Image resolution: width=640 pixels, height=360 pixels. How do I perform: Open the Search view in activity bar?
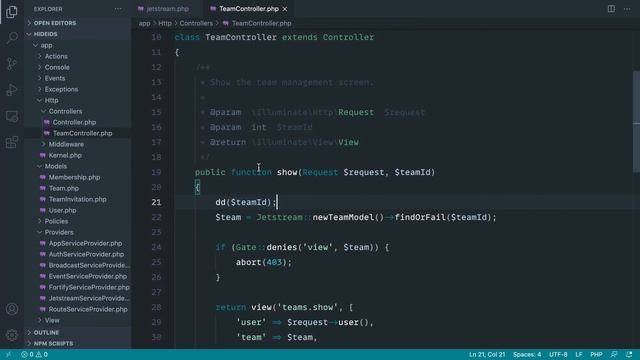pyautogui.click(x=12, y=38)
